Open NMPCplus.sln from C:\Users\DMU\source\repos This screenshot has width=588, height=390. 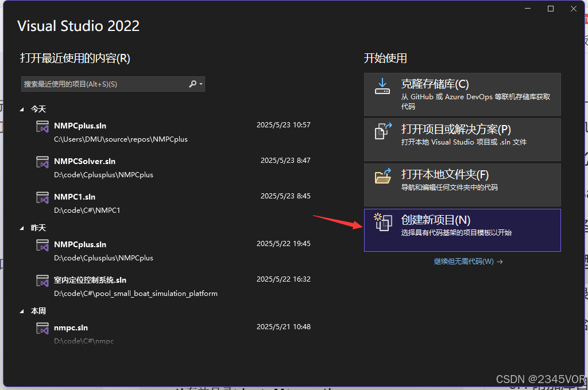tap(173, 132)
